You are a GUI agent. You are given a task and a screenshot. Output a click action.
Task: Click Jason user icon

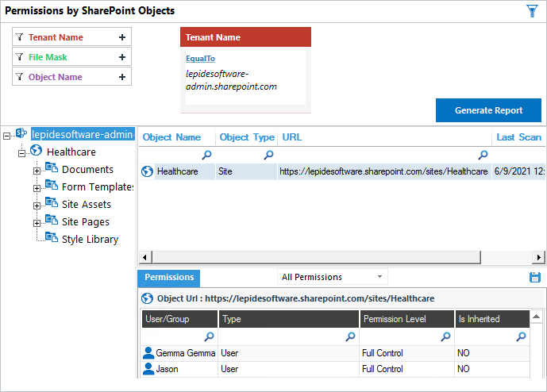[x=148, y=369]
